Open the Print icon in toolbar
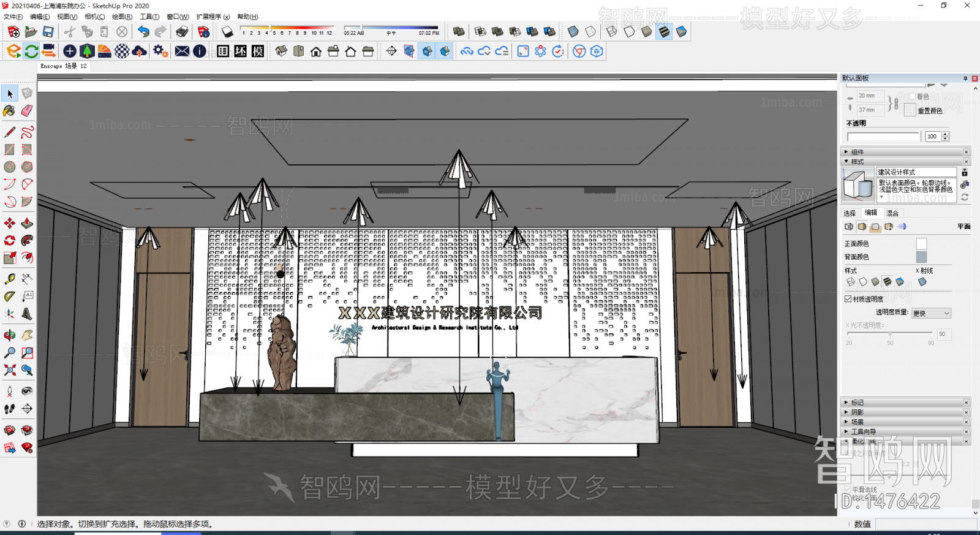The height and width of the screenshot is (535, 980). click(x=183, y=31)
